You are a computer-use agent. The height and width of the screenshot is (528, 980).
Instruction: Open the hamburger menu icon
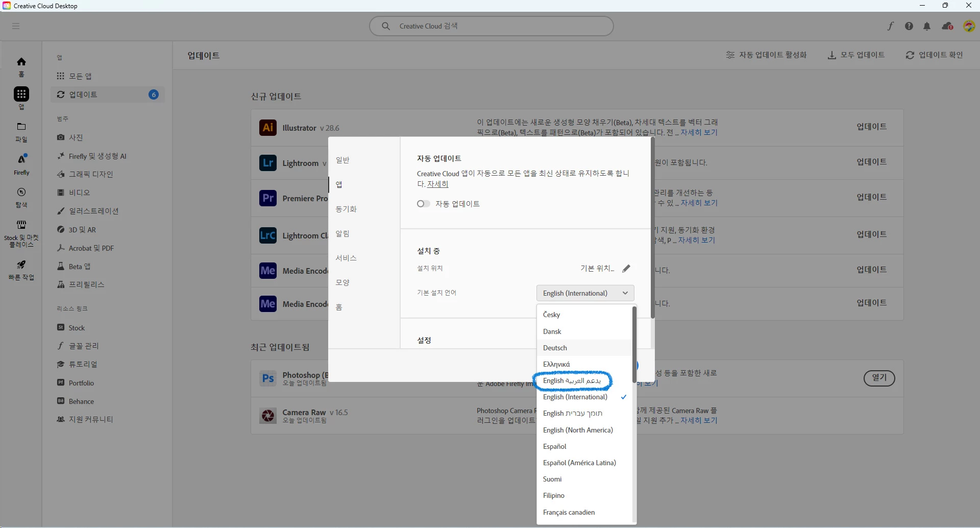16,26
